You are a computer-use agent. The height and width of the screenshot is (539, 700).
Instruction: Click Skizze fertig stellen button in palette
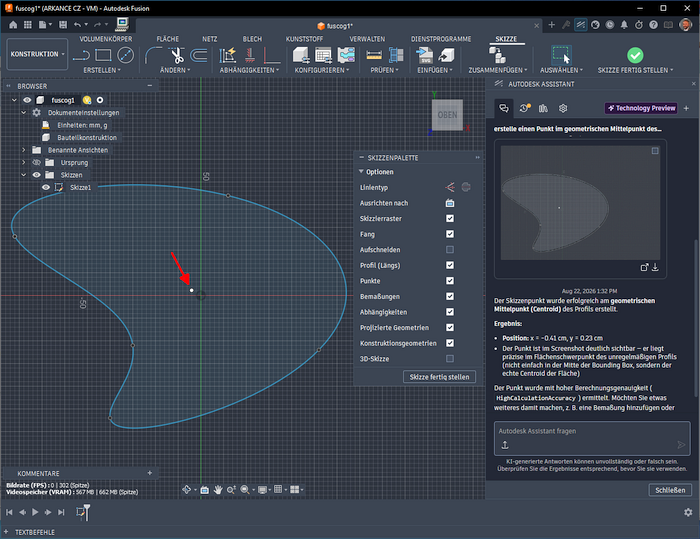(439, 377)
